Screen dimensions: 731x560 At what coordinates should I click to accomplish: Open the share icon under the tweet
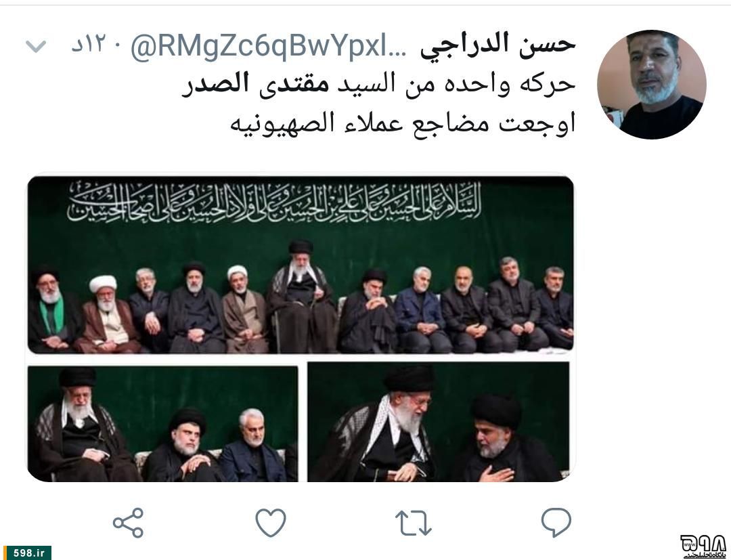128,523
